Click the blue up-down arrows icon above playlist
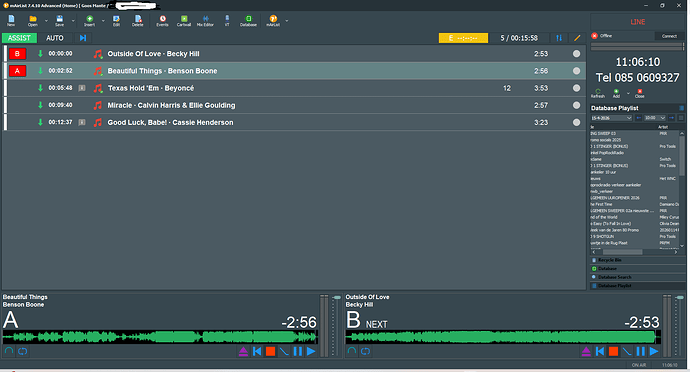Viewport: 690px width, 372px height. coord(559,38)
